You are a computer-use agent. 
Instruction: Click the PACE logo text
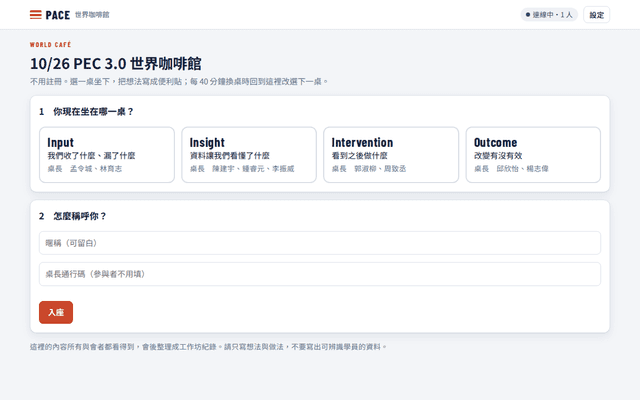[x=58, y=15]
